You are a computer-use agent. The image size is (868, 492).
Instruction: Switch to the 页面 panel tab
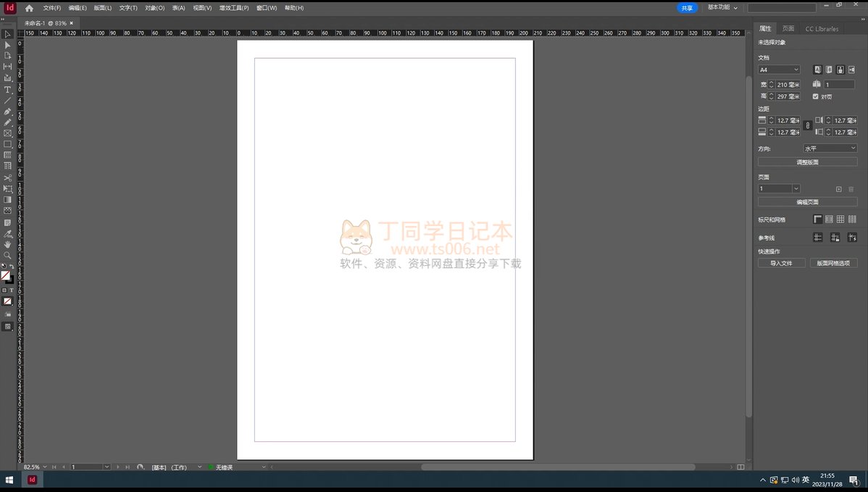click(x=788, y=28)
